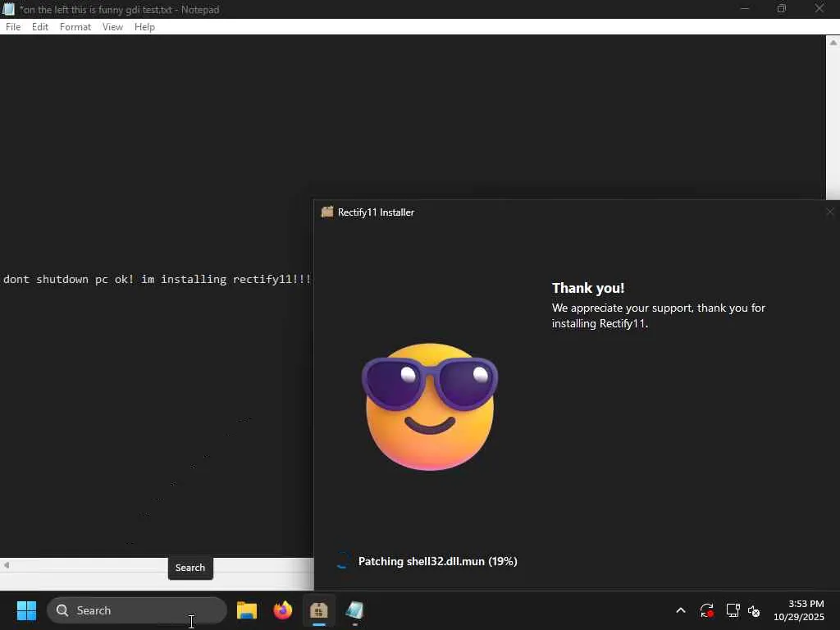Click the sunglasses emoji image
Viewport: 840px width, 630px height.
pos(430,407)
